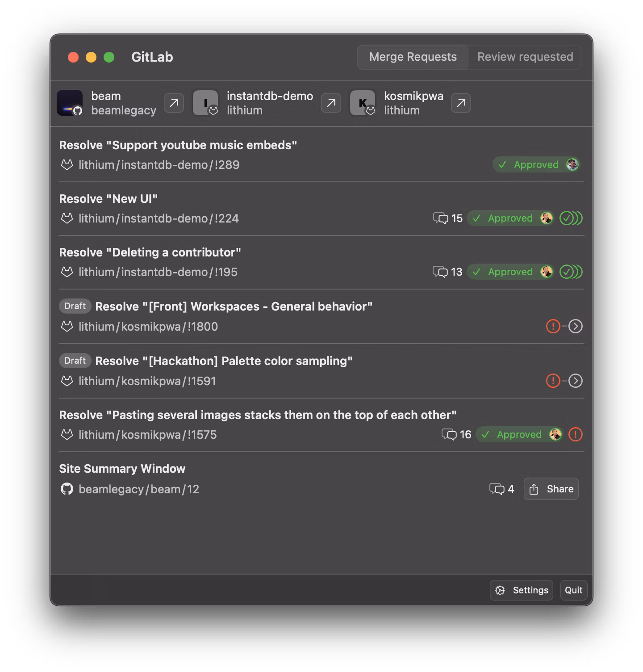Open "Deleting a contributor" merge request
This screenshot has width=643, height=672.
150,253
